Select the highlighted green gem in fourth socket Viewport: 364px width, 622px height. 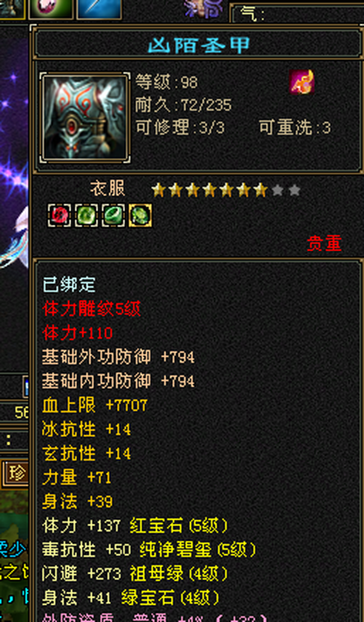(140, 216)
